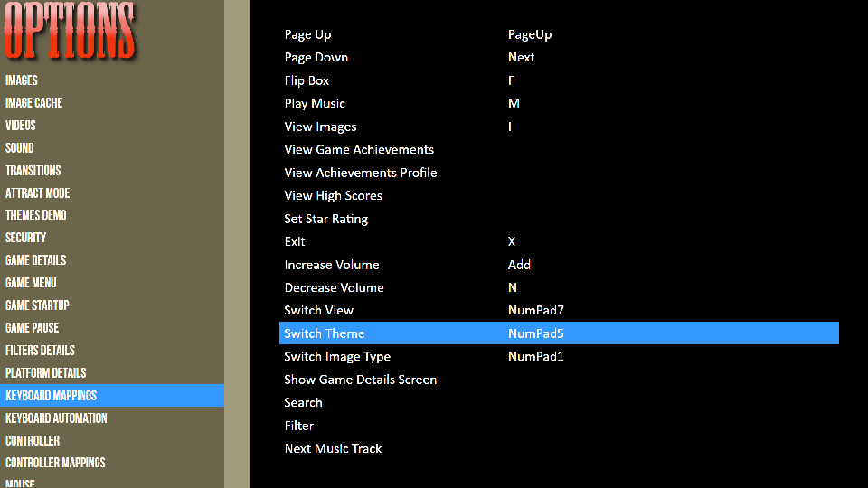Choose Game Pause options
The width and height of the screenshot is (868, 488).
point(32,328)
